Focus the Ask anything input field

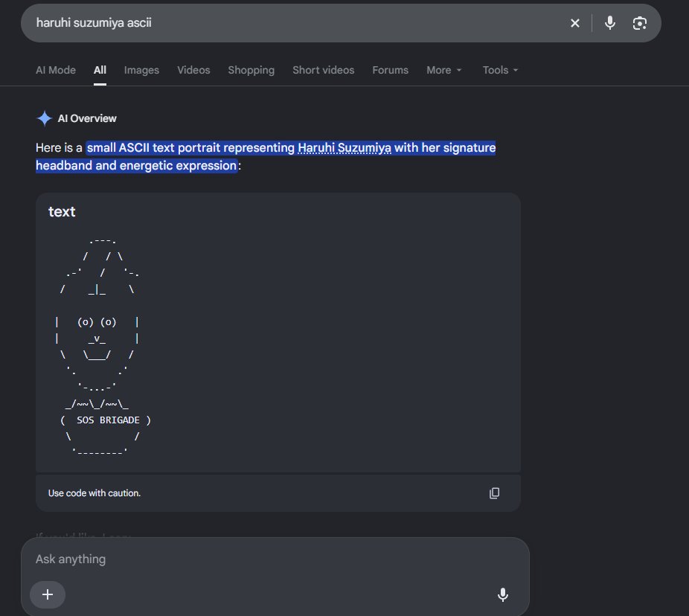click(275, 559)
